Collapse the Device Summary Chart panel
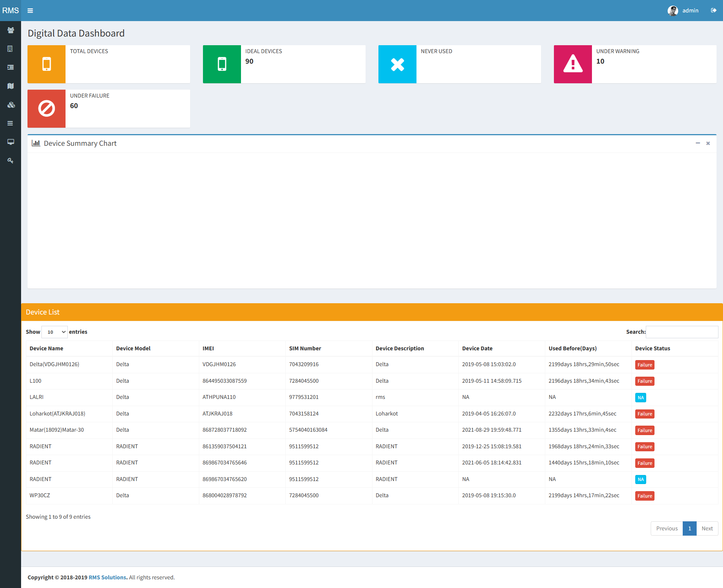Viewport: 723px width, 588px height. point(698,143)
